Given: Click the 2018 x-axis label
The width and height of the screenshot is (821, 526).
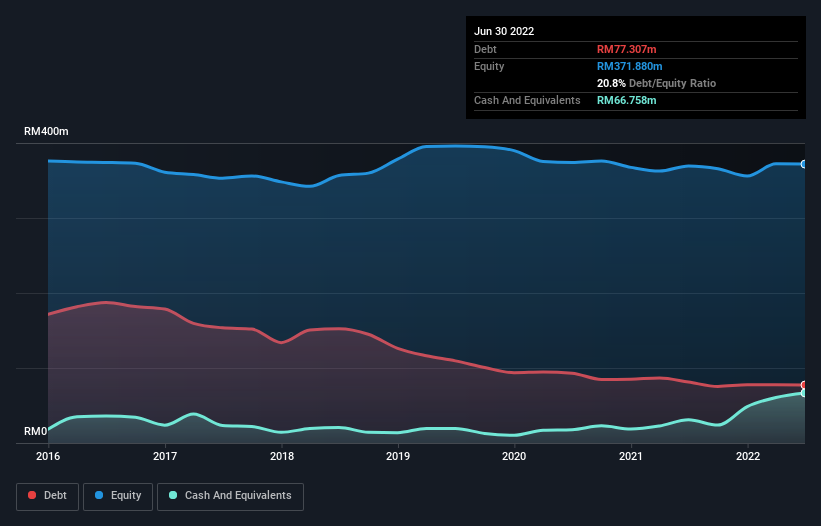Looking at the screenshot, I should [x=282, y=456].
